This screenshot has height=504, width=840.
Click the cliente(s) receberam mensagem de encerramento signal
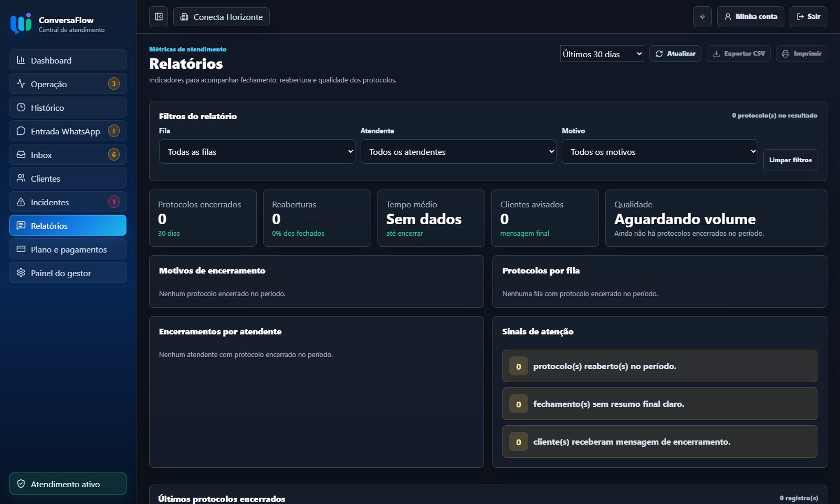pyautogui.click(x=660, y=442)
